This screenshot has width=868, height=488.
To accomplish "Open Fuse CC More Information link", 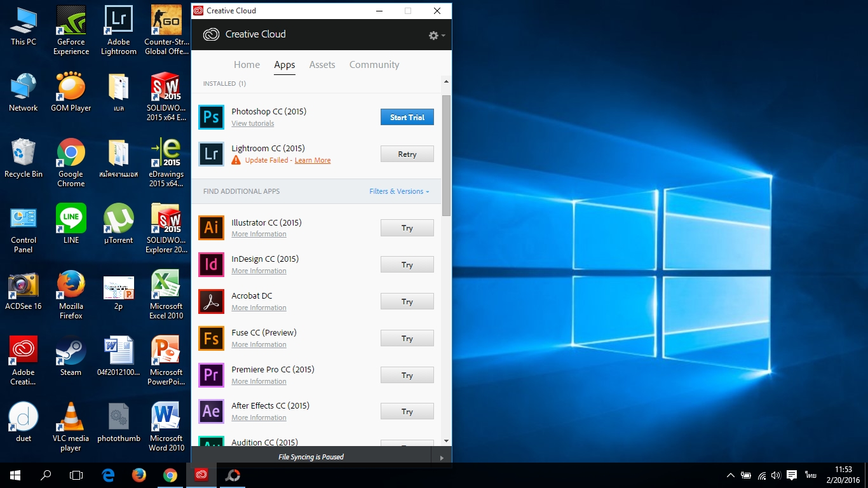I will [259, 344].
